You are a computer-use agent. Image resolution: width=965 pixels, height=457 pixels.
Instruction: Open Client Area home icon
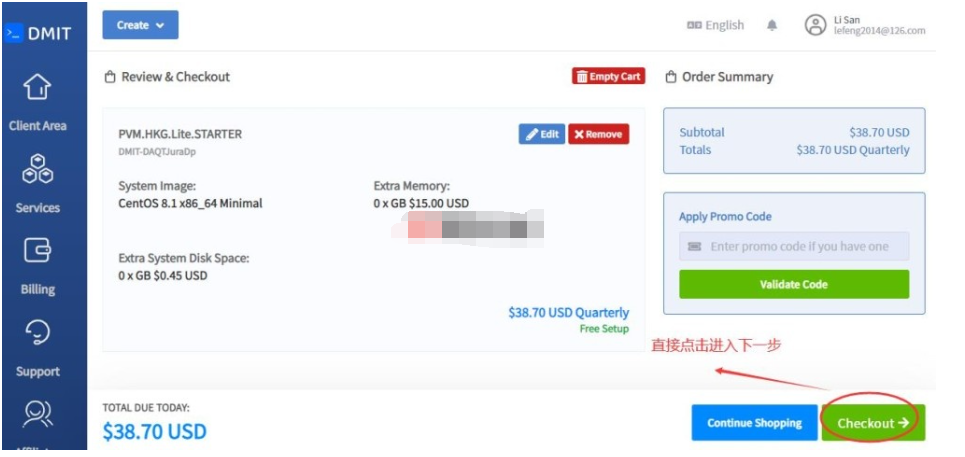[x=38, y=88]
